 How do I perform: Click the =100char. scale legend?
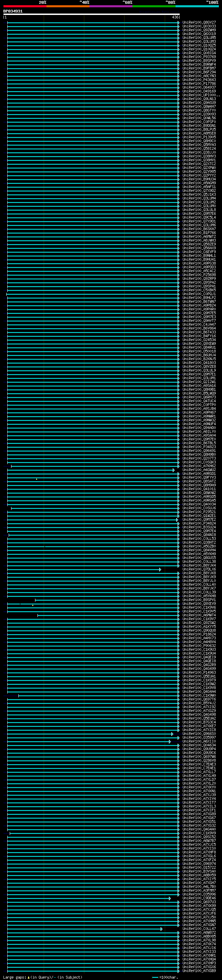165,977
